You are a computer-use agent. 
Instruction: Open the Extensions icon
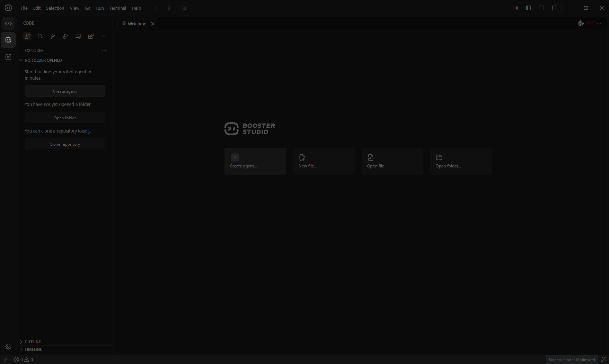(91, 36)
